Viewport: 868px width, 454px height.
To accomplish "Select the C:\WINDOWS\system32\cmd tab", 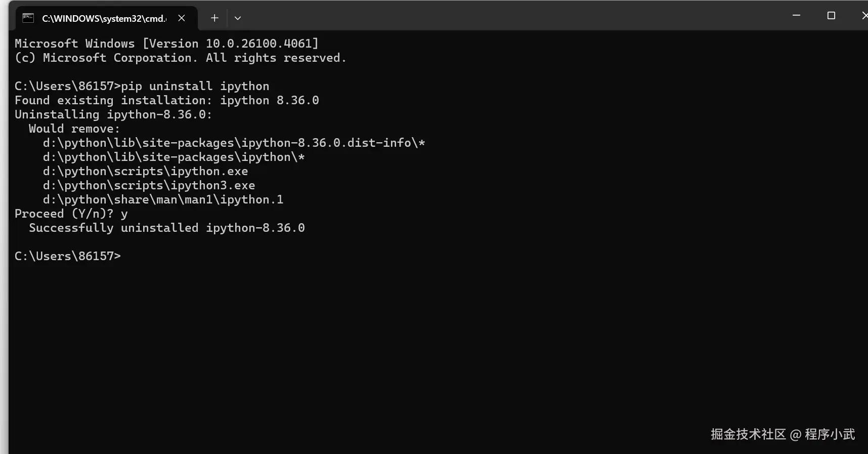I will click(104, 18).
